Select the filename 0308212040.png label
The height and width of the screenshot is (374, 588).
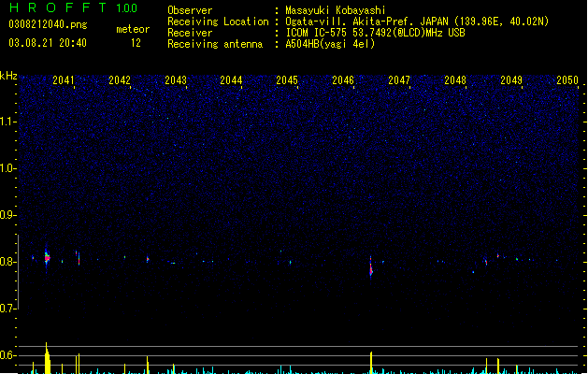48,24
